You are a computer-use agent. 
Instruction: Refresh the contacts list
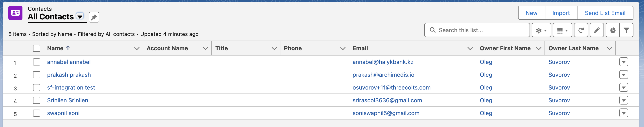tap(581, 30)
